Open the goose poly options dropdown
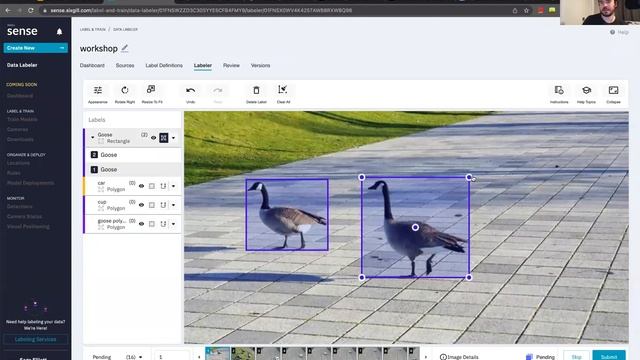Screen dimensions: 640x360 click(x=173, y=224)
